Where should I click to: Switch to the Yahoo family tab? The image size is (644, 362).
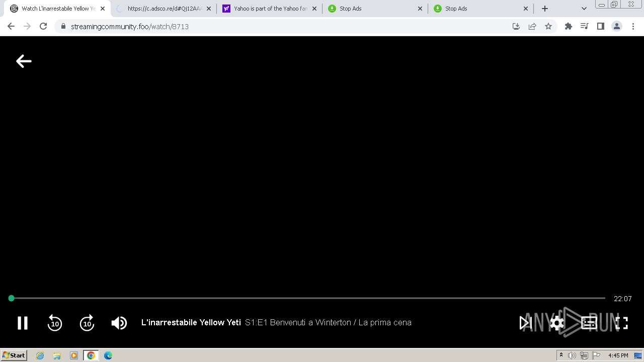pyautogui.click(x=270, y=9)
